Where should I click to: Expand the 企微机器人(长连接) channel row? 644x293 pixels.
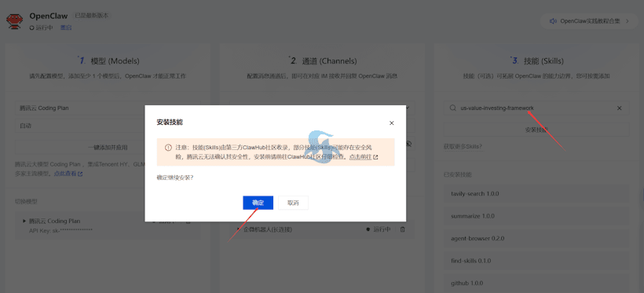coord(239,229)
